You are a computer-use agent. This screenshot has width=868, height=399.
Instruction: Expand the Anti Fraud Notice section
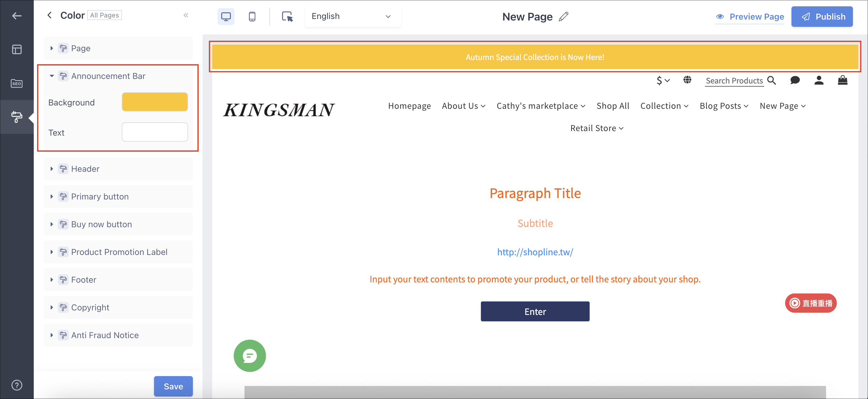(118, 335)
